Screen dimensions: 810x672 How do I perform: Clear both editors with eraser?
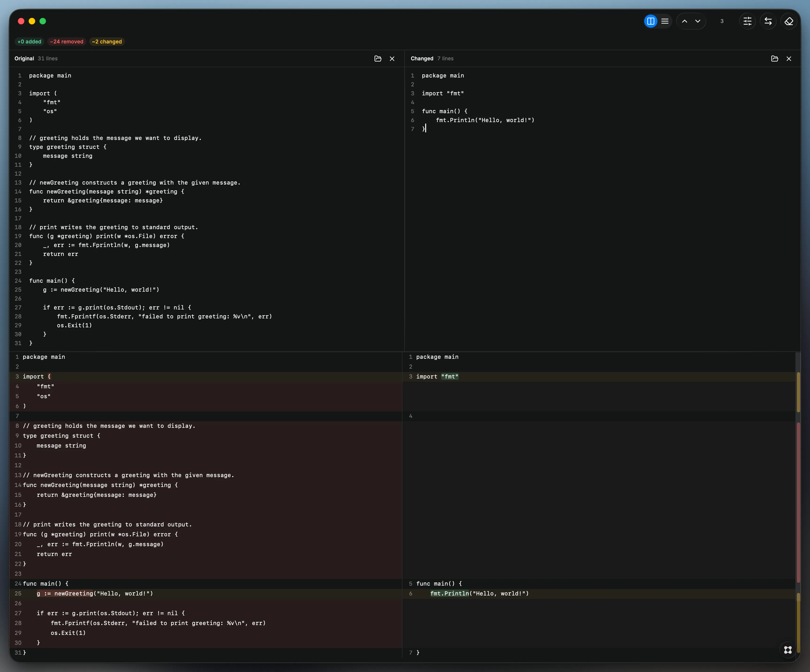point(789,21)
